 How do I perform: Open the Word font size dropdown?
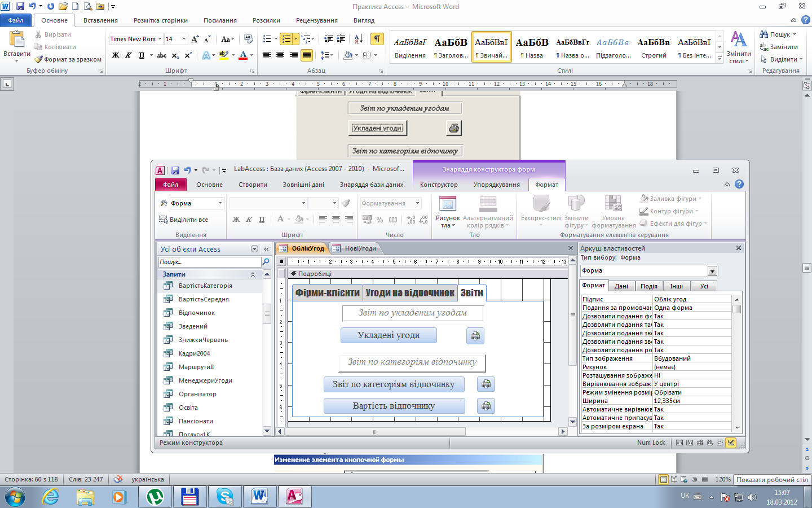[x=184, y=39]
